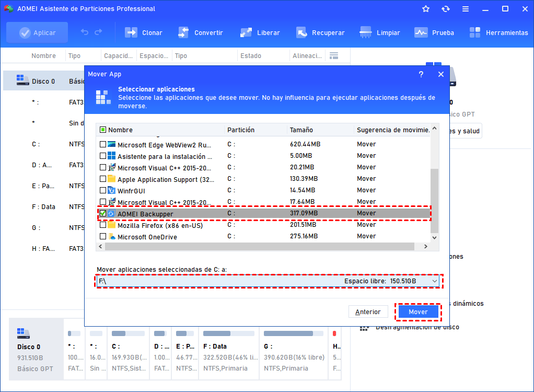Open the Prueba tool
Screen dimensions: 534x392
click(434, 33)
